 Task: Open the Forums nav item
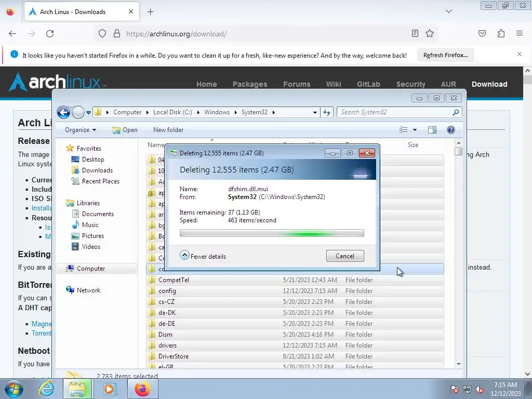297,84
